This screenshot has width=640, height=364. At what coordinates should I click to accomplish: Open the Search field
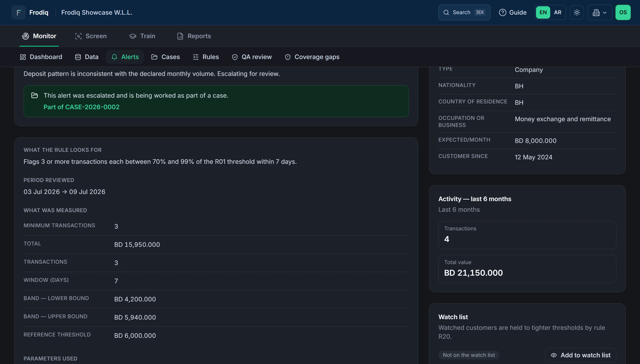464,12
